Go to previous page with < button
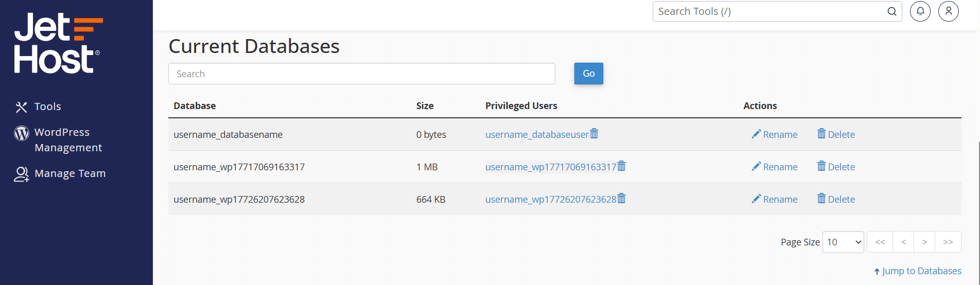This screenshot has height=285, width=980. pyautogui.click(x=903, y=242)
